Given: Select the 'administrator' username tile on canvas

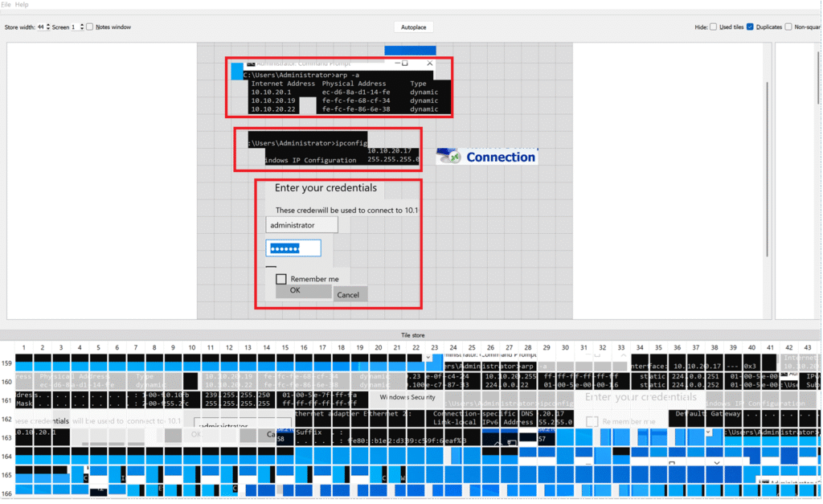Looking at the screenshot, I should pyautogui.click(x=301, y=225).
